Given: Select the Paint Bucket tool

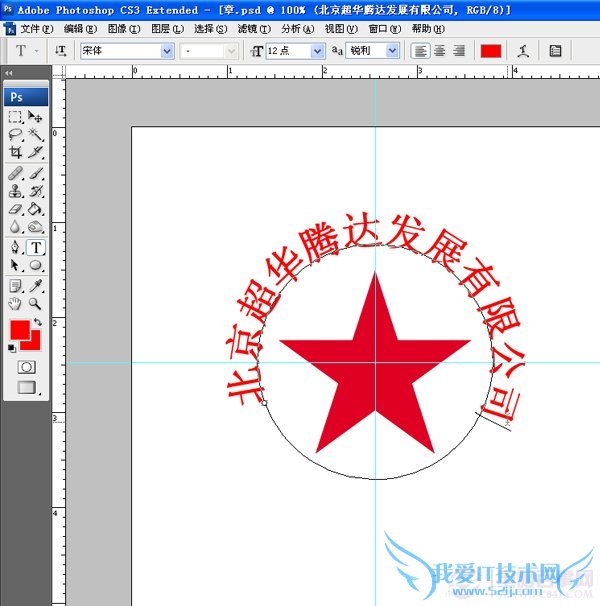Looking at the screenshot, I should click(36, 209).
